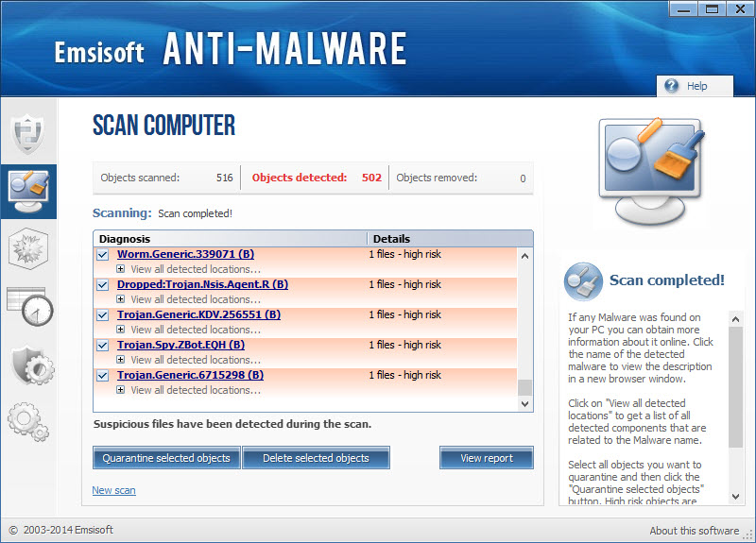The image size is (756, 543).
Task: Click the Details column header
Action: [451, 239]
